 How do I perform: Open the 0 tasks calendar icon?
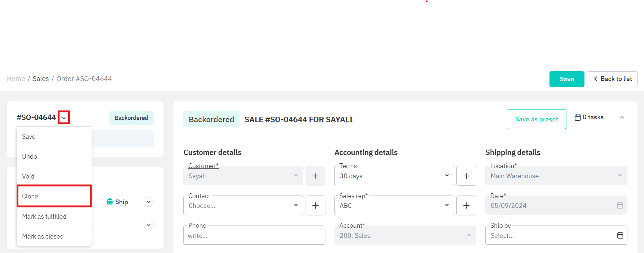578,117
